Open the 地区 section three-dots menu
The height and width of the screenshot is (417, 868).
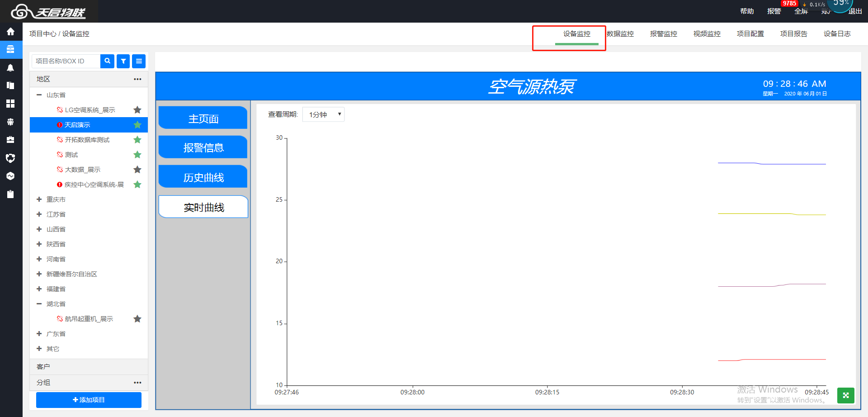coord(137,79)
